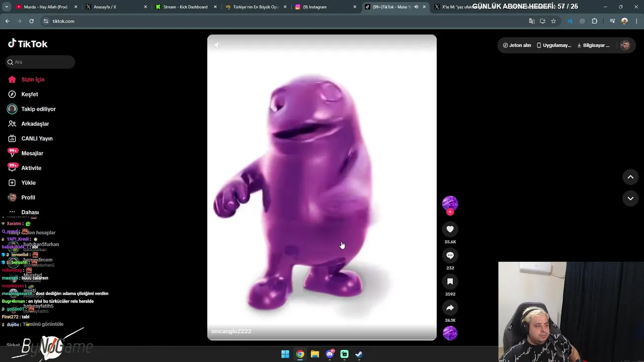The image size is (644, 362).
Task: Switch to Murda - Hay Allah tab
Action: coord(45,7)
